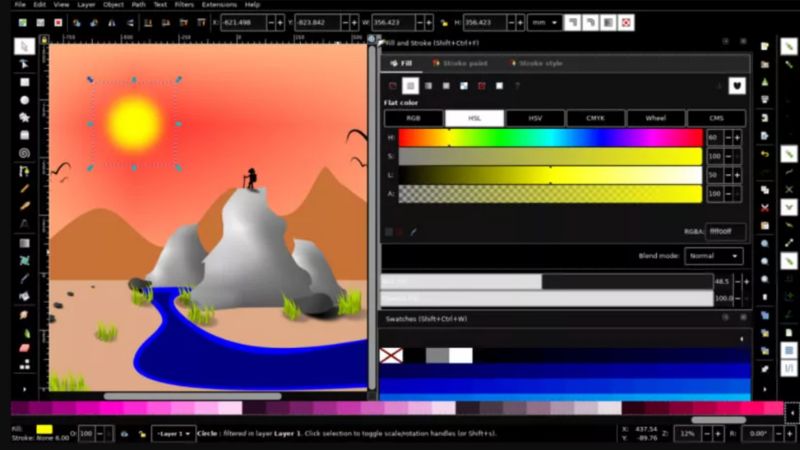Click Select all objects icon

click(22, 22)
